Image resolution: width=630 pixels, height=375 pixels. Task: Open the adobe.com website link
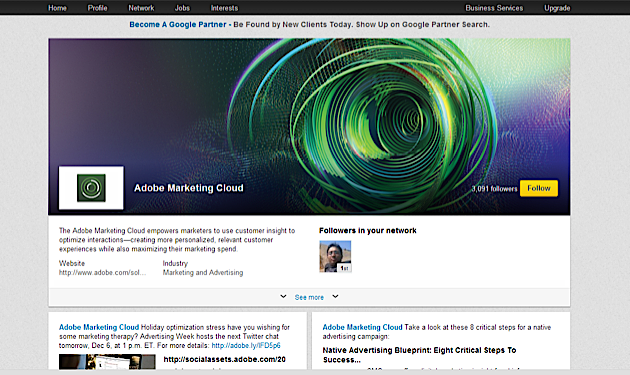coord(102,273)
